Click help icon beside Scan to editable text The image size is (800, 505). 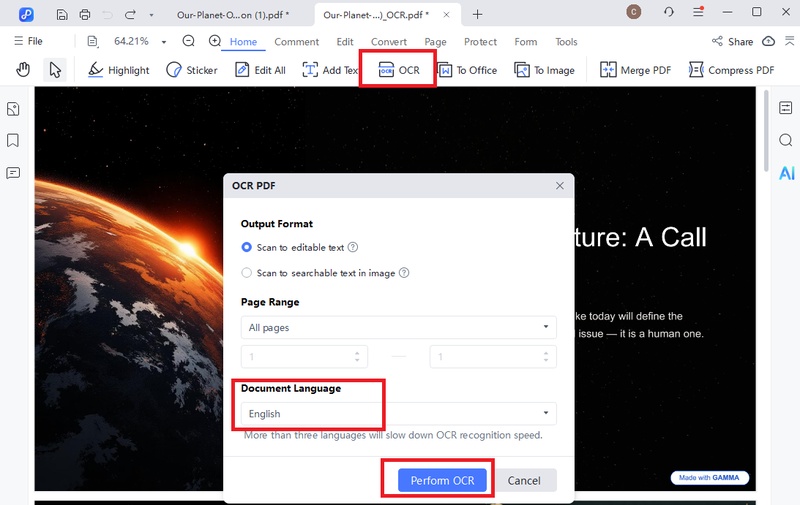click(353, 247)
